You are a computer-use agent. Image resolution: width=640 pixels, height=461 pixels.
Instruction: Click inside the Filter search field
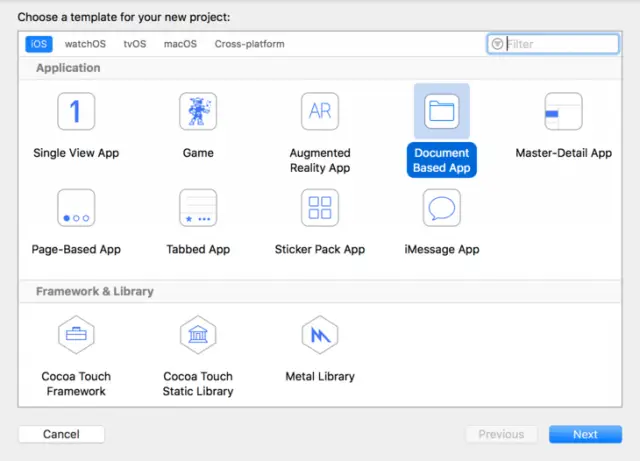(x=560, y=44)
